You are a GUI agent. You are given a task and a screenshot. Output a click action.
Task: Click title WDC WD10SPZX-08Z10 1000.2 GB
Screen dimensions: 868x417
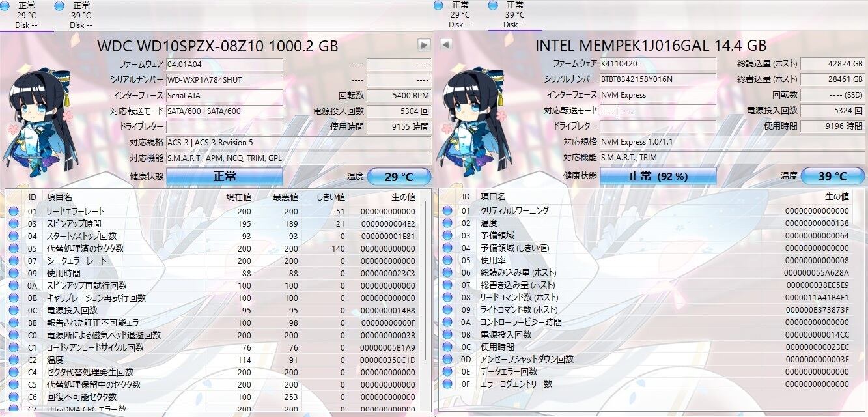[217, 46]
